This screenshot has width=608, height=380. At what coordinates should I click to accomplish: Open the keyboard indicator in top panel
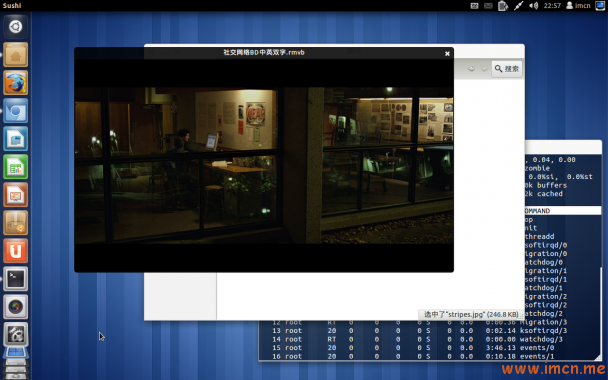[x=474, y=5]
